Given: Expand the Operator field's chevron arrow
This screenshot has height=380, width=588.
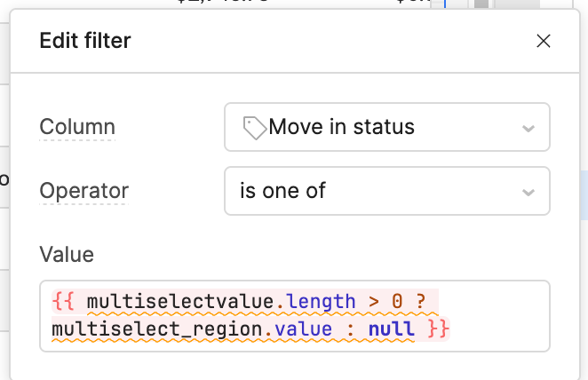Looking at the screenshot, I should [528, 193].
